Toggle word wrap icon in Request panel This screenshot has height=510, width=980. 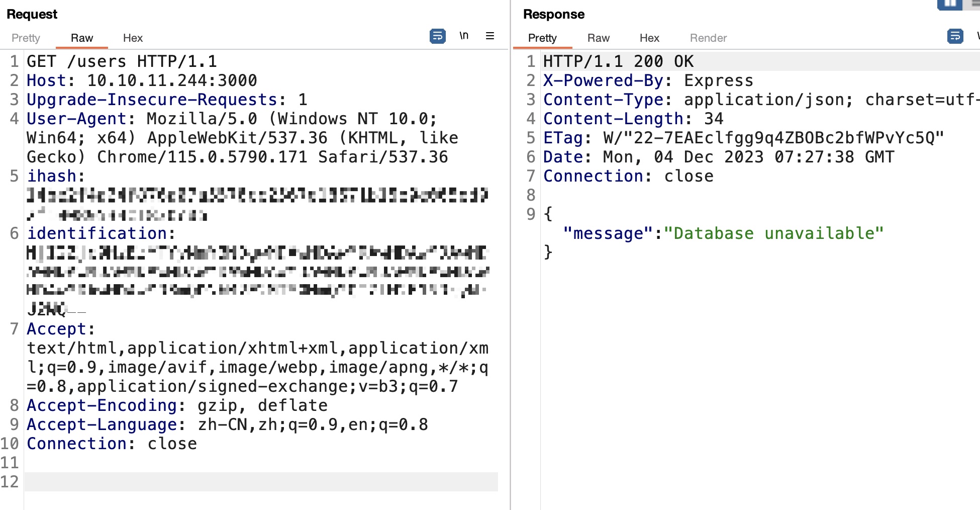[438, 36]
